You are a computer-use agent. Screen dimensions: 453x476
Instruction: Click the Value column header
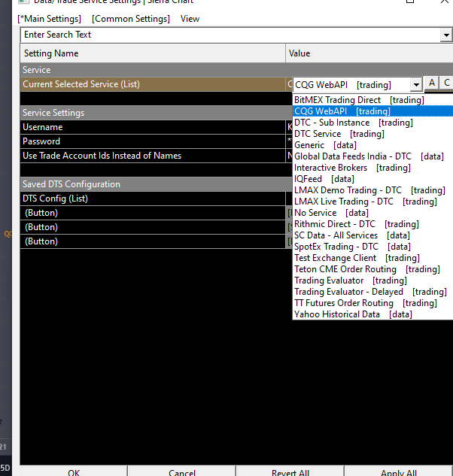click(369, 53)
